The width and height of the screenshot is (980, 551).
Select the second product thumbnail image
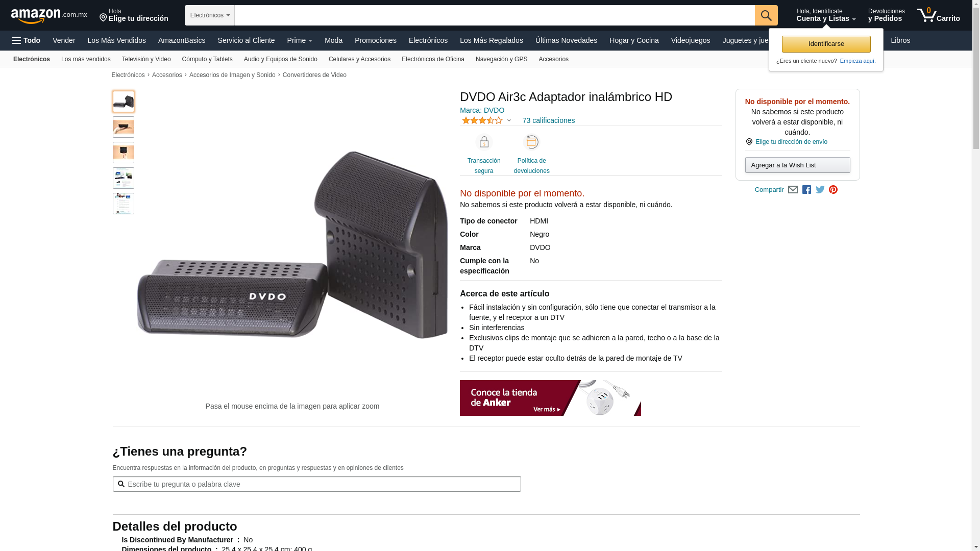124,127
